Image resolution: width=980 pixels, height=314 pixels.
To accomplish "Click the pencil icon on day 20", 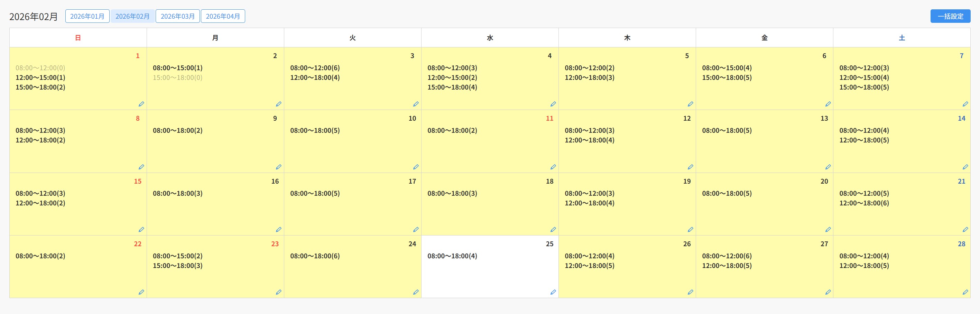I will [x=828, y=230].
